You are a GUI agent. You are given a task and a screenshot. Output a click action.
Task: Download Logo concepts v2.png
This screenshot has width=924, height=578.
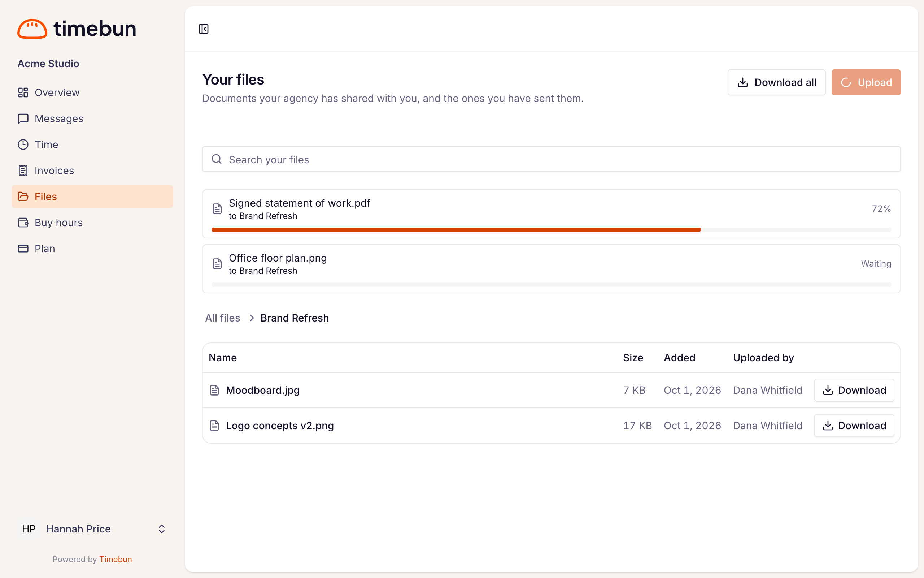tap(854, 426)
